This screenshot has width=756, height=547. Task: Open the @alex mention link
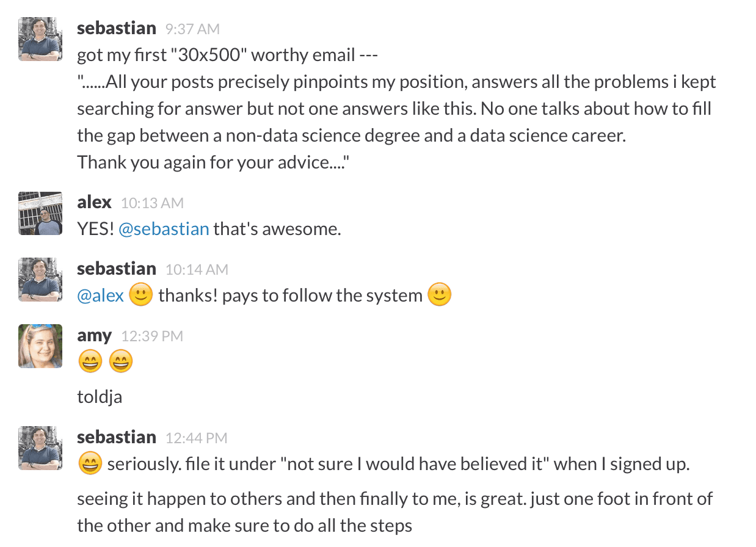101,296
